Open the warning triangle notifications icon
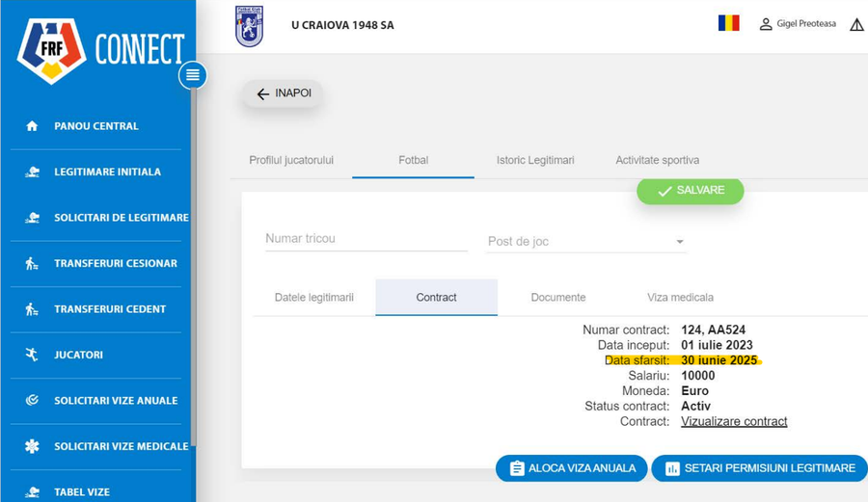Viewport: 868px width, 502px height. tap(856, 24)
